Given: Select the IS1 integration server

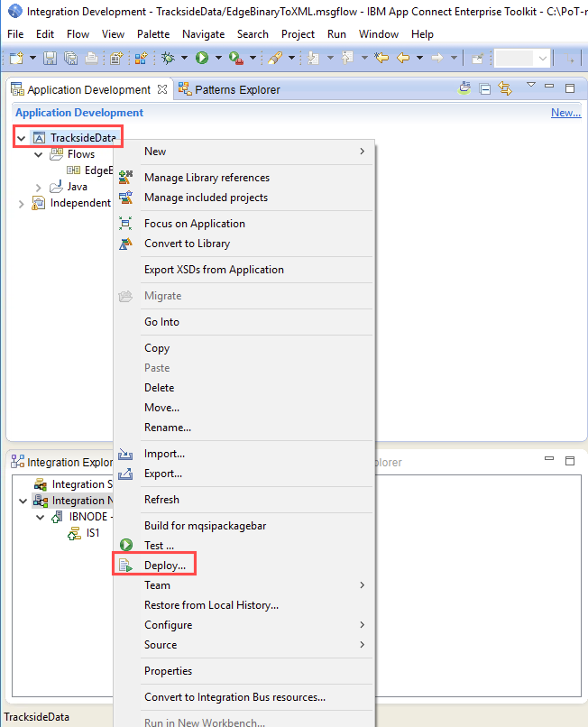Looking at the screenshot, I should pos(84,533).
